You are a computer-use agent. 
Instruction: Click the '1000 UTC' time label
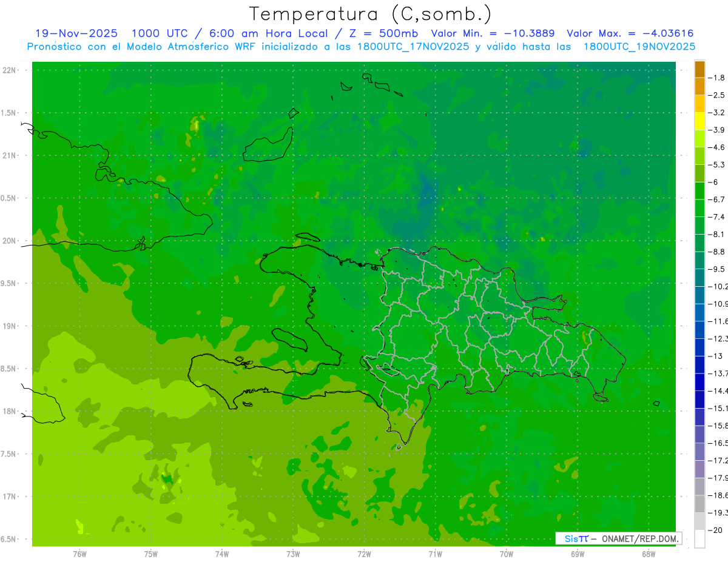(x=160, y=33)
